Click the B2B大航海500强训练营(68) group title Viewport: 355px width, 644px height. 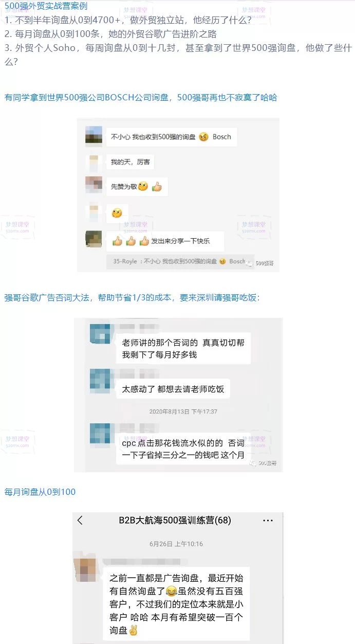pos(175,520)
